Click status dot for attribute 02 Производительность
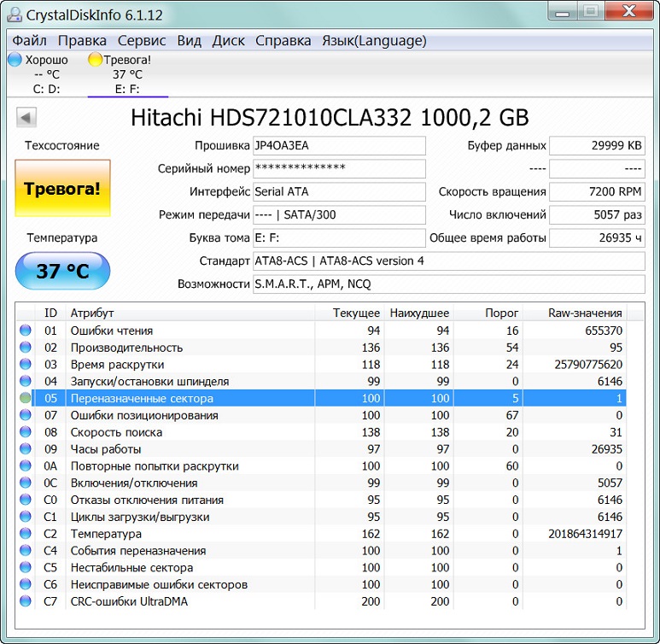This screenshot has height=644, width=660. point(26,347)
